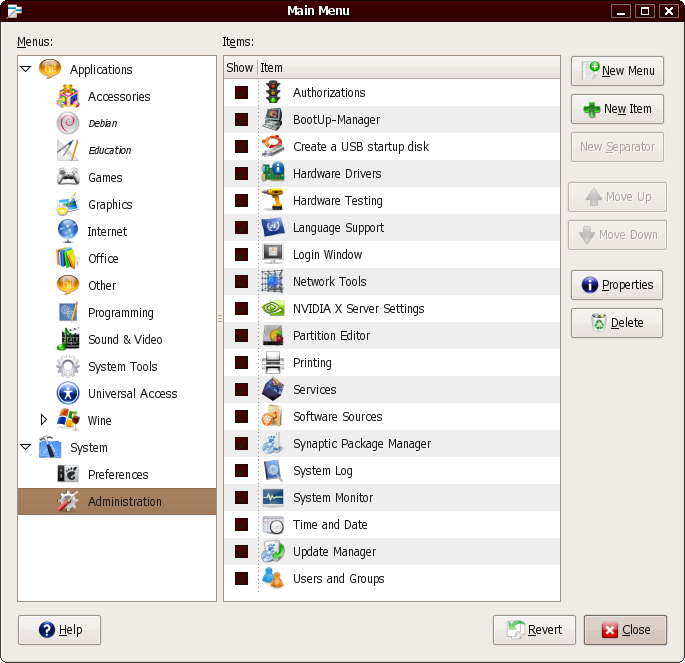The width and height of the screenshot is (685, 663).
Task: Click the Internet globe icon
Action: [68, 231]
